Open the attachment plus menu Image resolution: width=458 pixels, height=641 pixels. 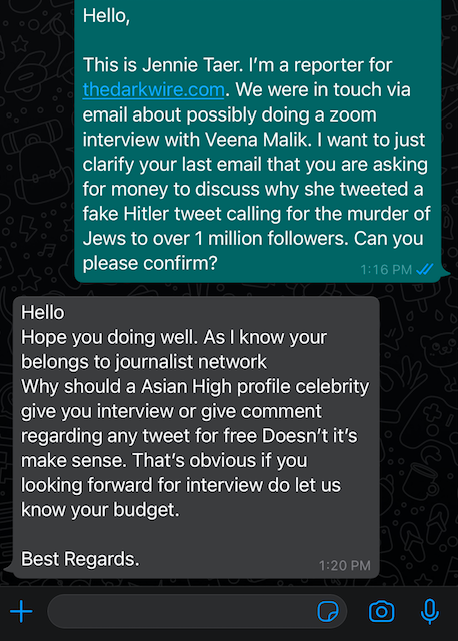(21, 612)
